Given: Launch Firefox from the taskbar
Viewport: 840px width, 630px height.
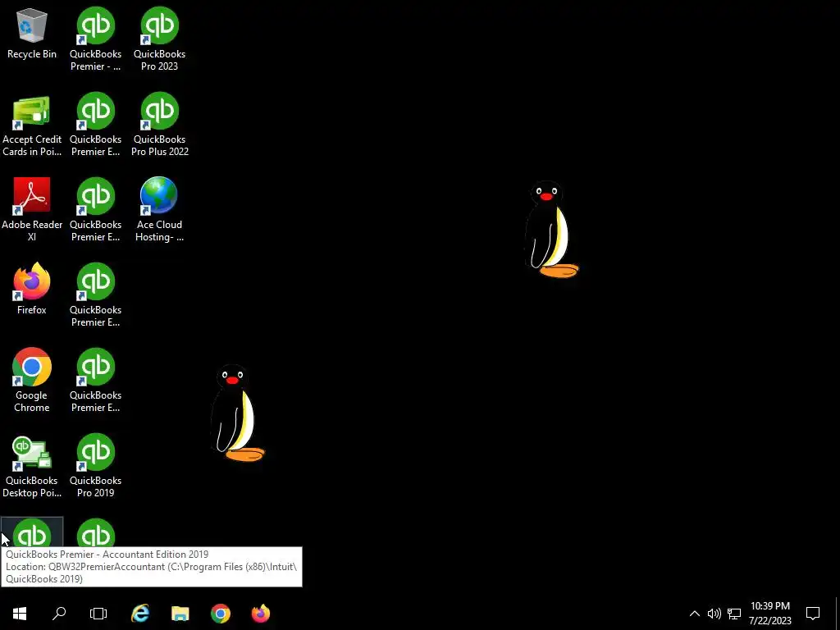Looking at the screenshot, I should coord(261,614).
